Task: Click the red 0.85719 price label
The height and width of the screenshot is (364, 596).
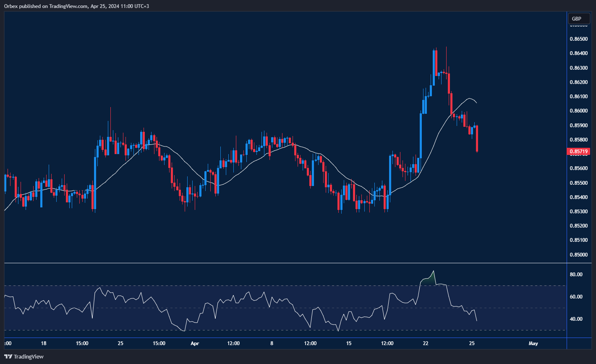Action: [578, 151]
